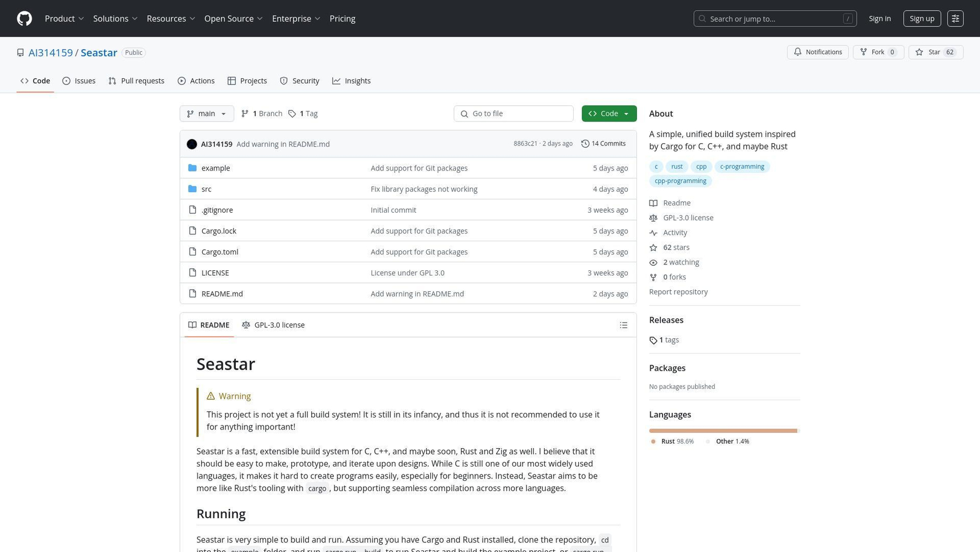Click the Rust 98.6% language link
980x552 pixels.
[673, 441]
